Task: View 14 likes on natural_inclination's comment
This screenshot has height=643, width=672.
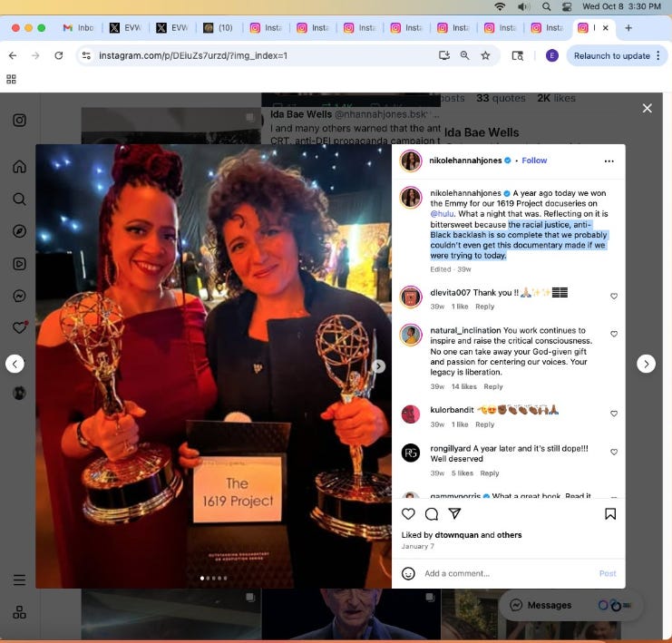Action: click(463, 386)
